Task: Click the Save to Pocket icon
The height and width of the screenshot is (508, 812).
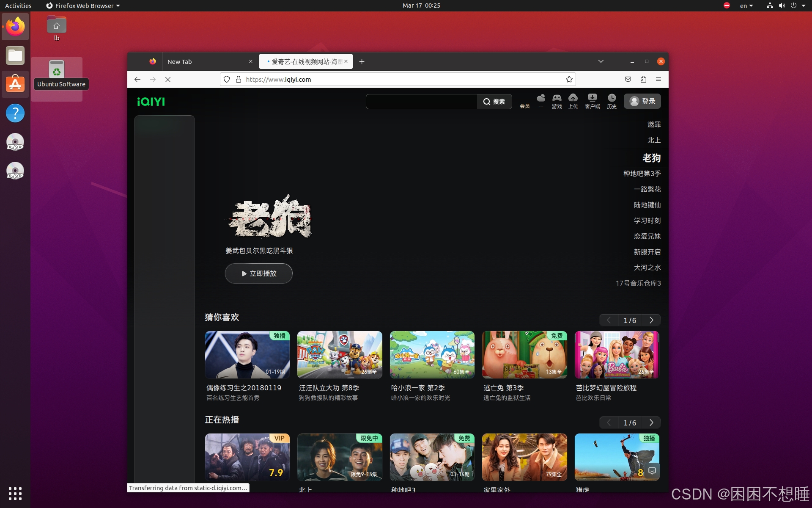Action: click(x=628, y=79)
